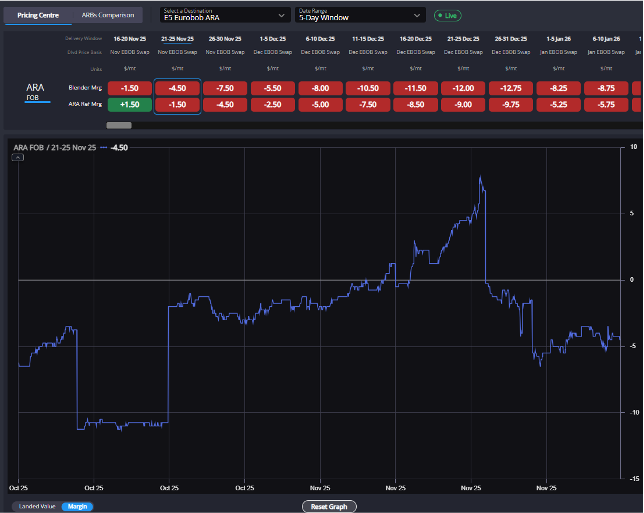Click ARA Ref Mrg cell showing -5.00
Image resolution: width=644 pixels, height=513 pixels.
tap(320, 105)
